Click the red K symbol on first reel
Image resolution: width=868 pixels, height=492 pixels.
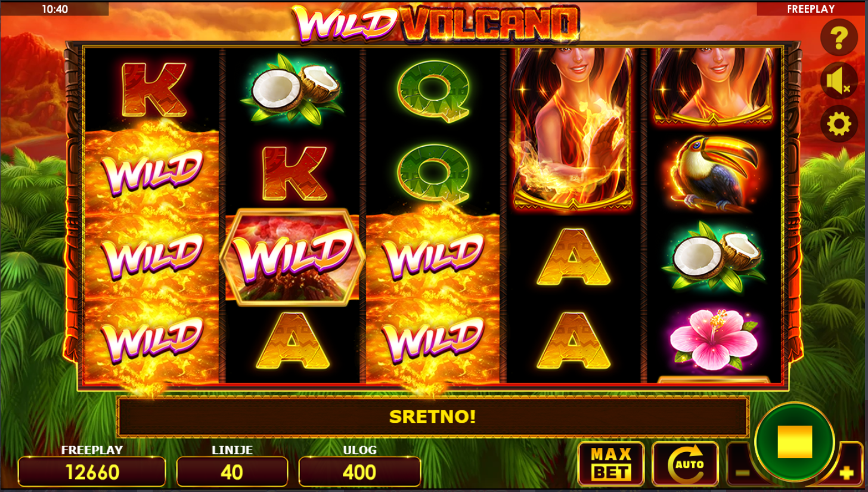(154, 89)
